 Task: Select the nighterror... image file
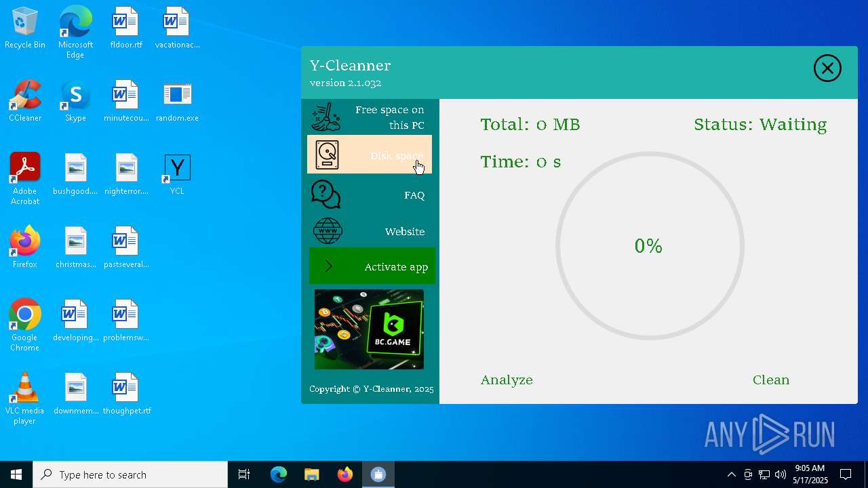click(126, 174)
